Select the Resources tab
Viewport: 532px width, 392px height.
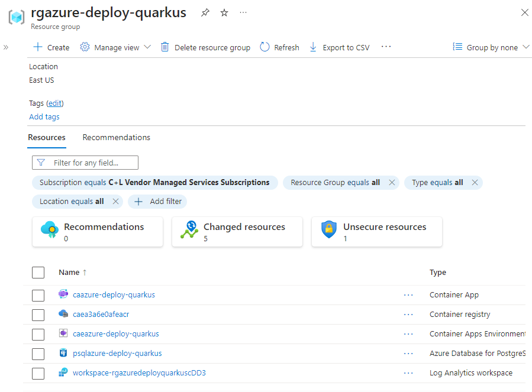point(46,137)
